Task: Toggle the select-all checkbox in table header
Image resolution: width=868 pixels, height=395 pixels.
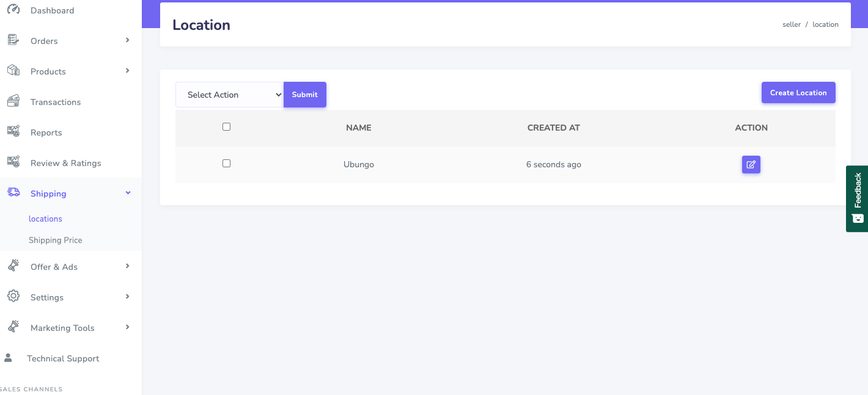Action: pyautogui.click(x=226, y=127)
